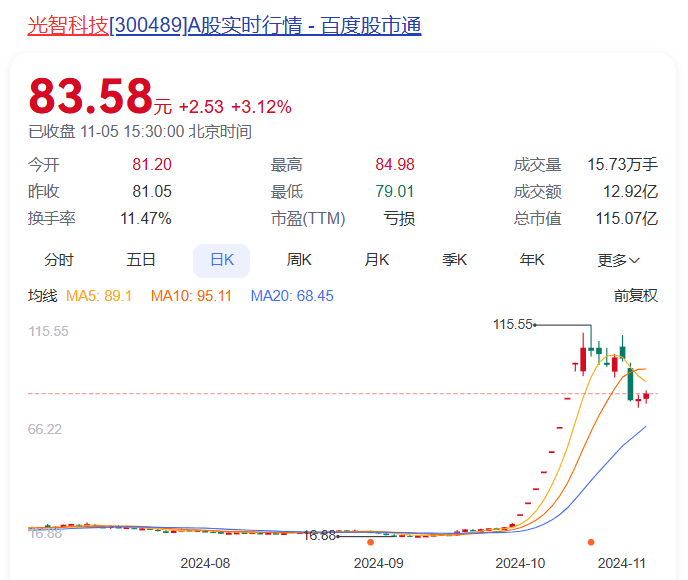This screenshot has height=580, width=688.
Task: Switch to the 周K chart tab
Action: pos(299,260)
